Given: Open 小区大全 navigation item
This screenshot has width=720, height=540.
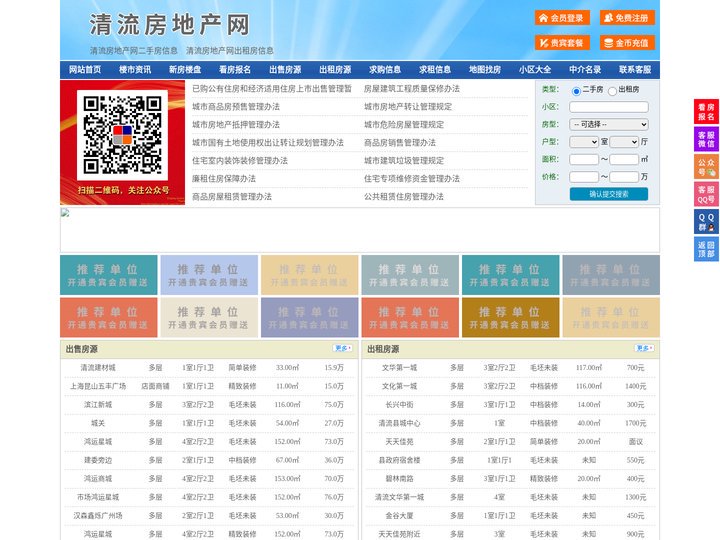Looking at the screenshot, I should 535,70.
